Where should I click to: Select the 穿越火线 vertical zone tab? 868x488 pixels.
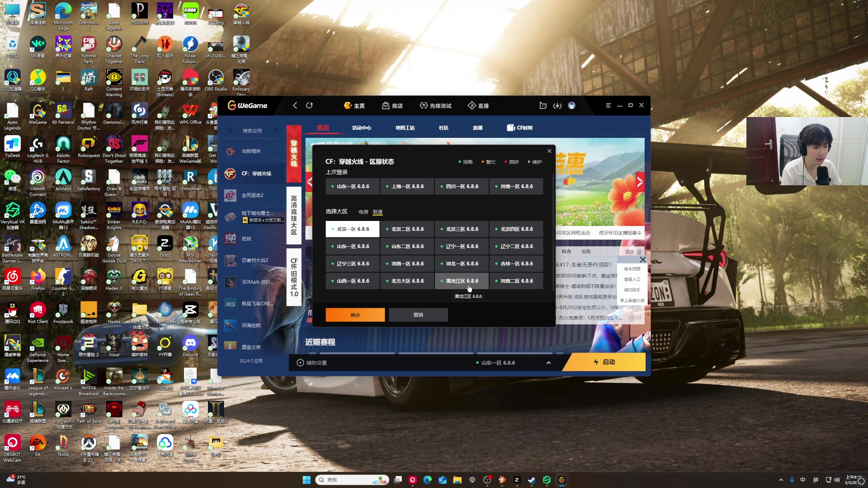point(294,154)
